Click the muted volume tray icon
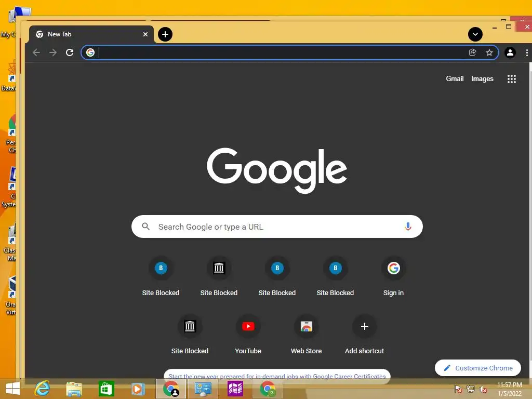The image size is (532, 399). [x=483, y=389]
